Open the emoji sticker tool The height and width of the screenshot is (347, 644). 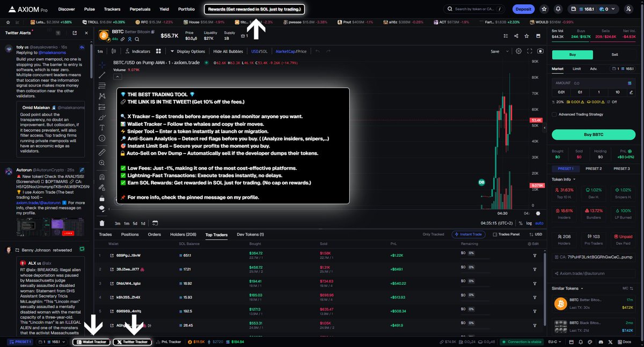102,138
